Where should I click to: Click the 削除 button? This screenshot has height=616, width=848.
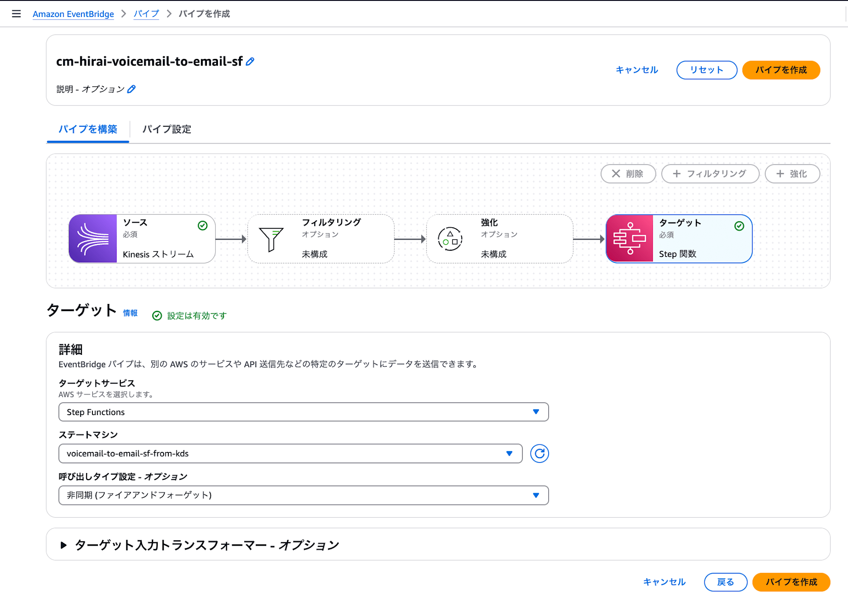628,174
